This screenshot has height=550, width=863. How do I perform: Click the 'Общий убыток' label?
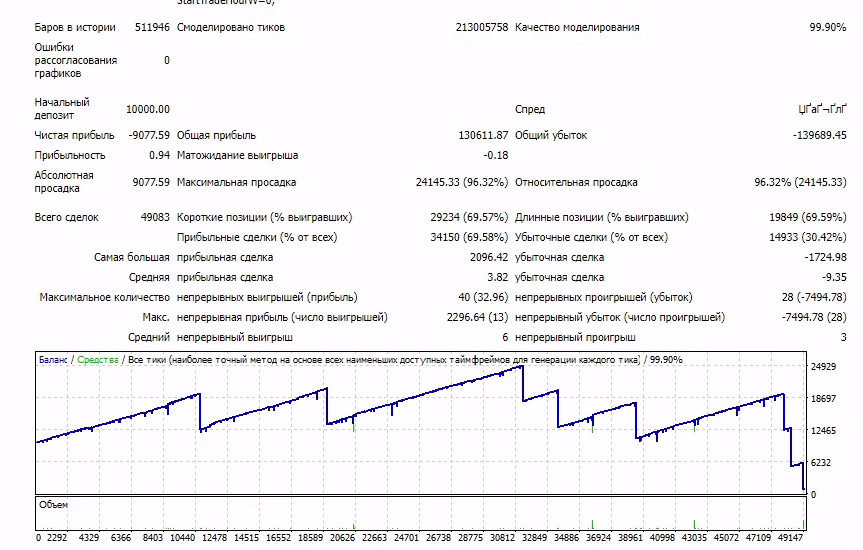[x=551, y=135]
